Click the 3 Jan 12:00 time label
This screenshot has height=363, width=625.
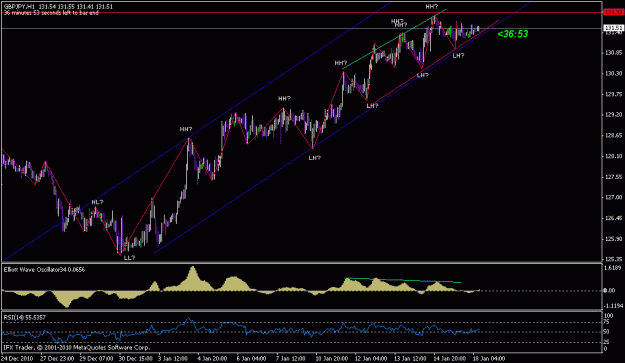click(x=173, y=359)
